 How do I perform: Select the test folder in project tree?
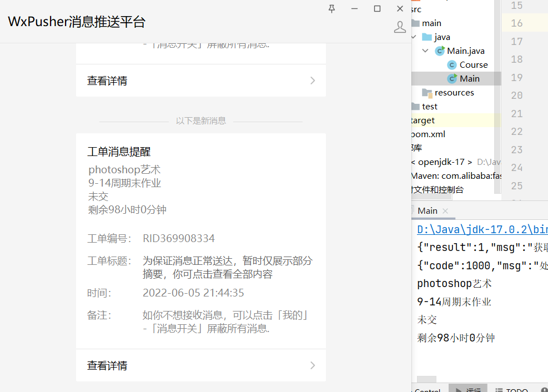click(430, 106)
